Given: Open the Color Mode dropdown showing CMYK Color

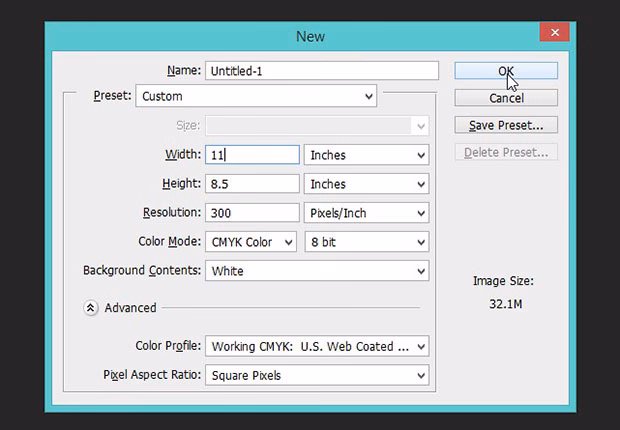Looking at the screenshot, I should [x=251, y=242].
